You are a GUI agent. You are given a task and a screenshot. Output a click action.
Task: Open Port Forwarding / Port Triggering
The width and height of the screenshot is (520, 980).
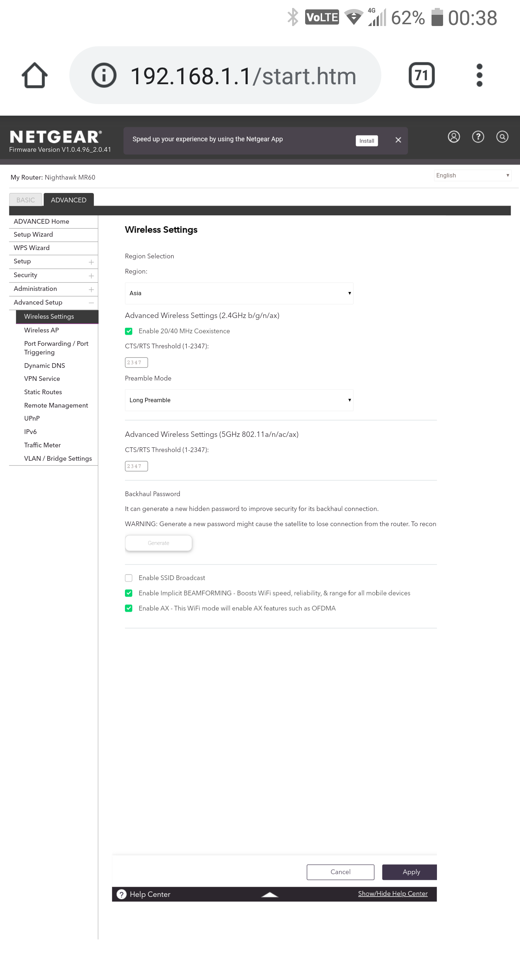pos(57,348)
